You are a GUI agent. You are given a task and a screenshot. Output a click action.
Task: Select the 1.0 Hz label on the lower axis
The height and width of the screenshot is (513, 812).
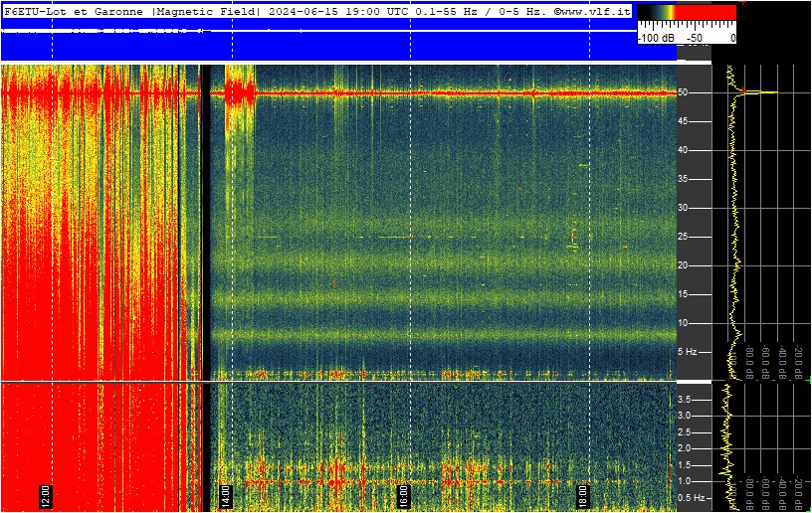pyautogui.click(x=684, y=481)
